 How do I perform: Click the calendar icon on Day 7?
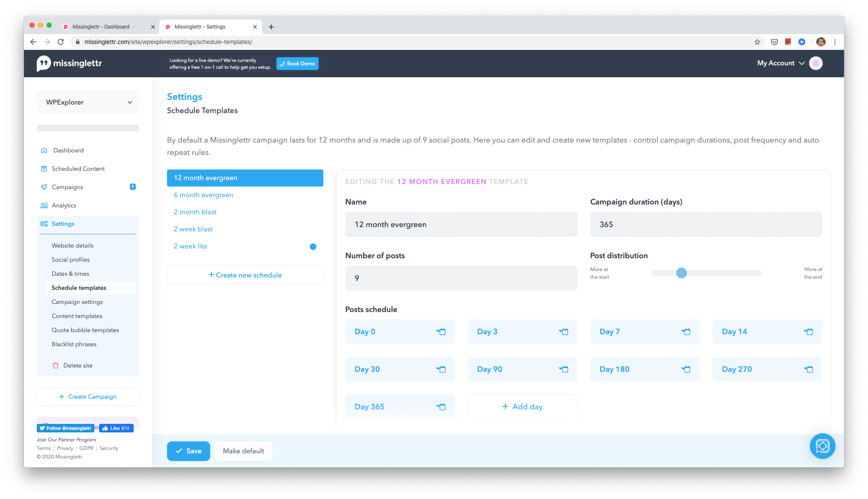[x=686, y=332]
